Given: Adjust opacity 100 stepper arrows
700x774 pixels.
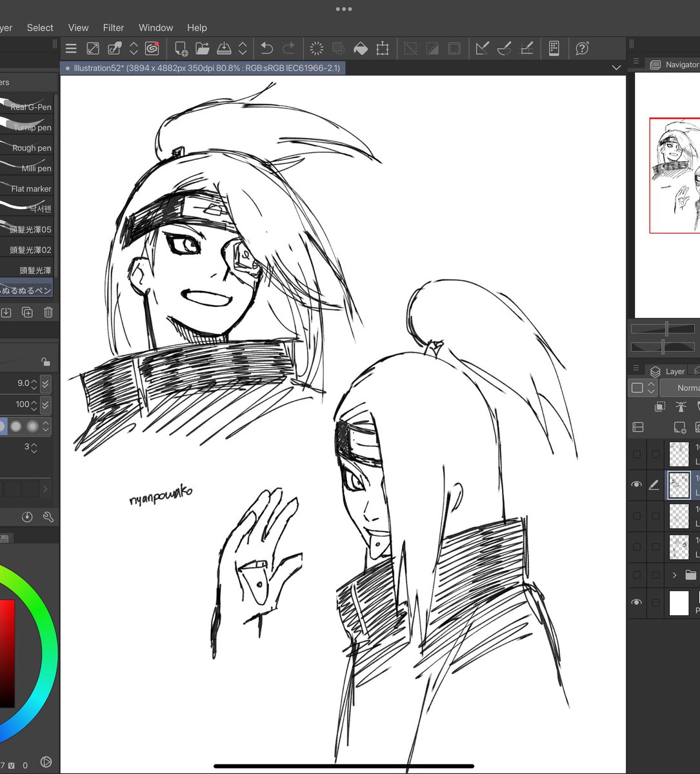Looking at the screenshot, I should click(x=34, y=404).
